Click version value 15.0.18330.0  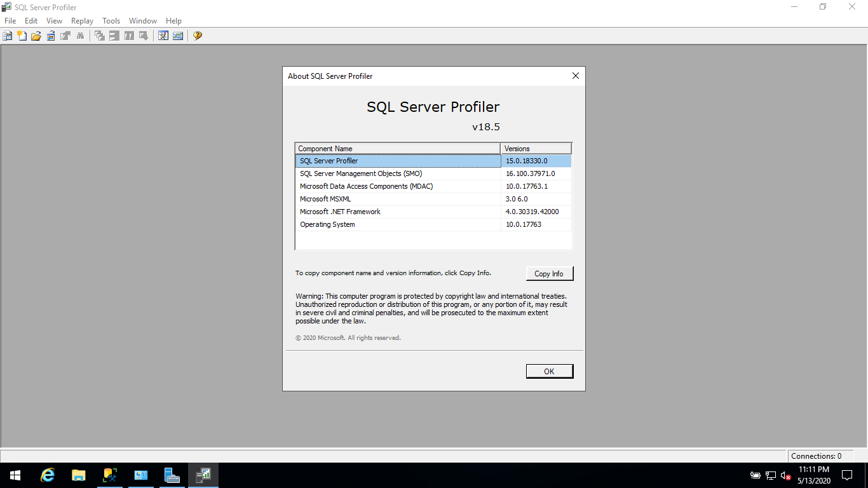click(x=526, y=161)
